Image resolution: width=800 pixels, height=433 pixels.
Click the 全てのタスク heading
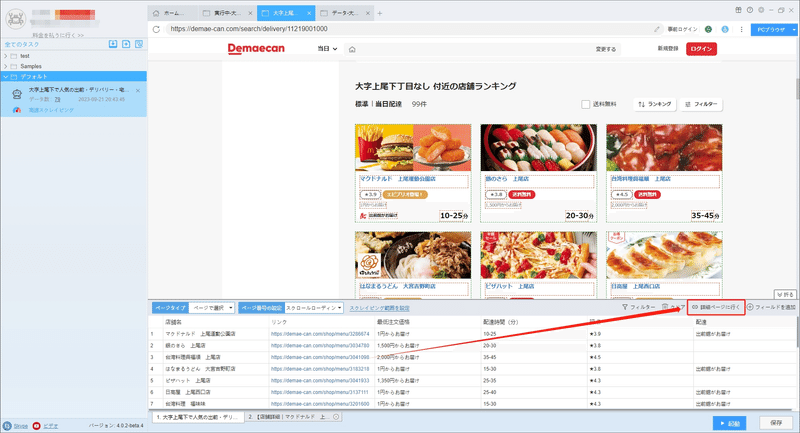(x=22, y=44)
